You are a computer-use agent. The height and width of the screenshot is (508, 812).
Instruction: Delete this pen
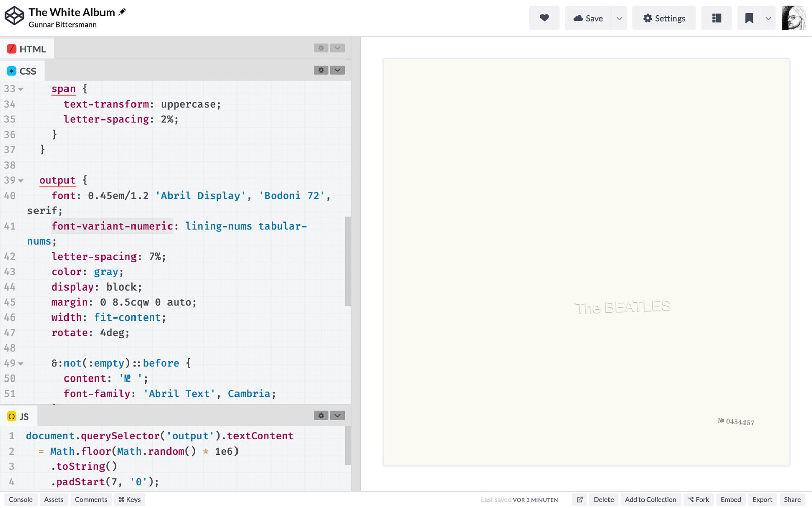point(603,500)
